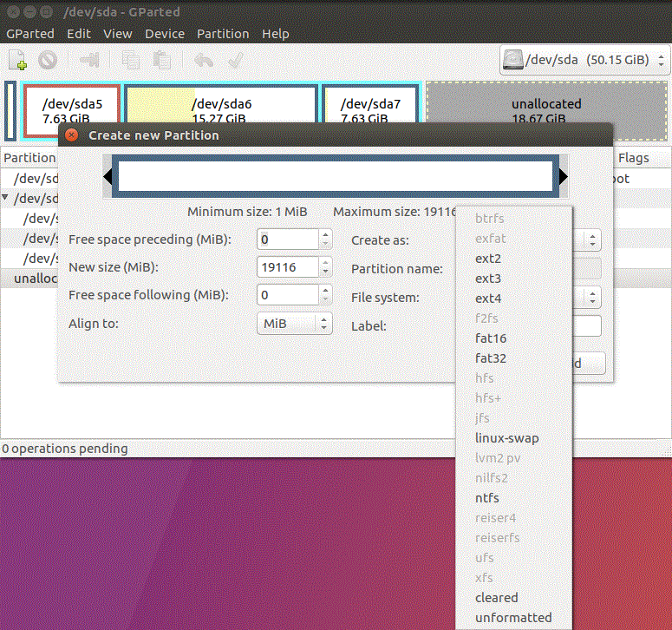Choose ext3 from file system list
The height and width of the screenshot is (630, 672).
513,279
